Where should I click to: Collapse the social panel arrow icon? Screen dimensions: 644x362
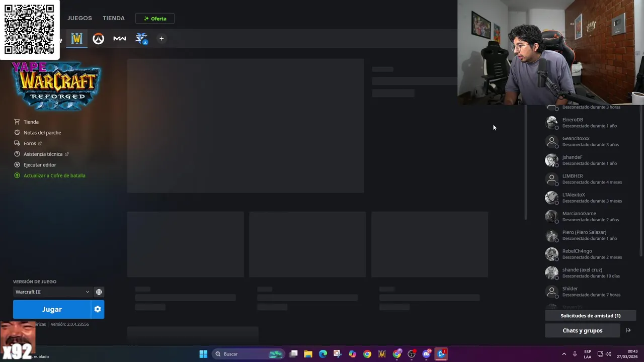628,330
